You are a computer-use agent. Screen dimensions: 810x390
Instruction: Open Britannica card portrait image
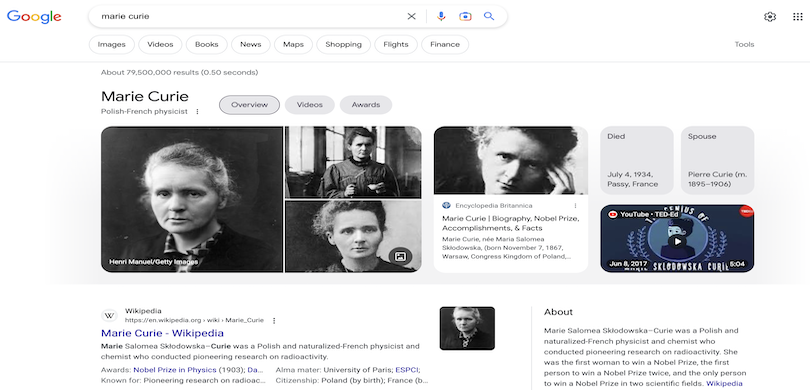point(511,161)
